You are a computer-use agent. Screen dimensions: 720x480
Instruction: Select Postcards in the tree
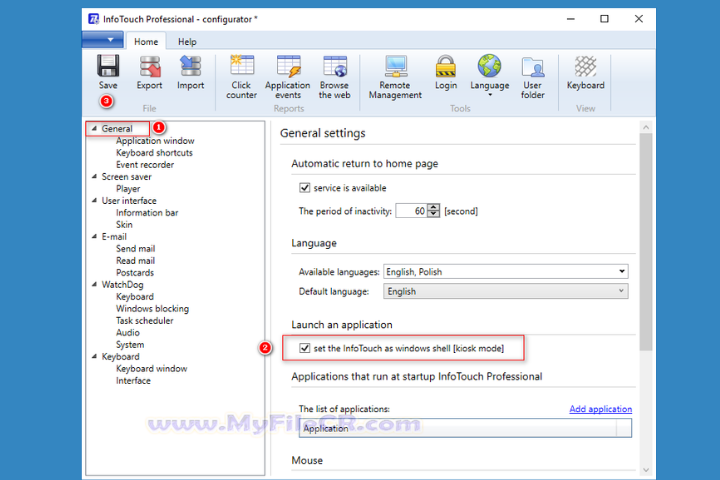135,272
